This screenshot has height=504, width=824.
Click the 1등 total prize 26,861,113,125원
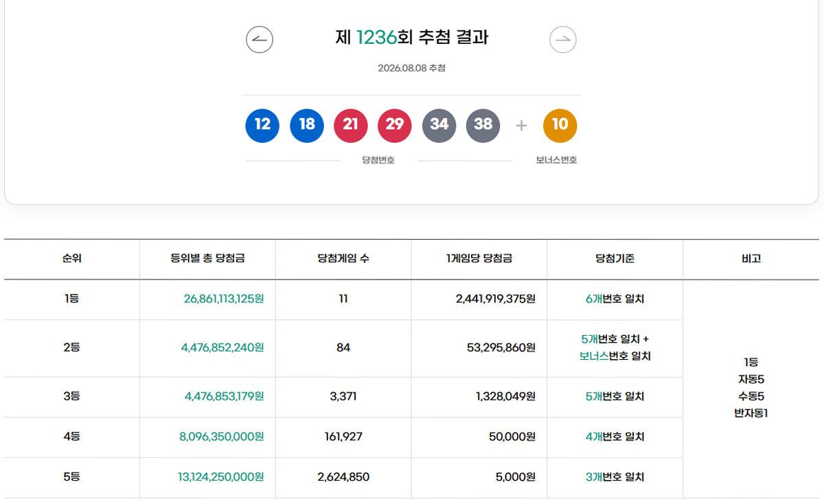(x=224, y=299)
